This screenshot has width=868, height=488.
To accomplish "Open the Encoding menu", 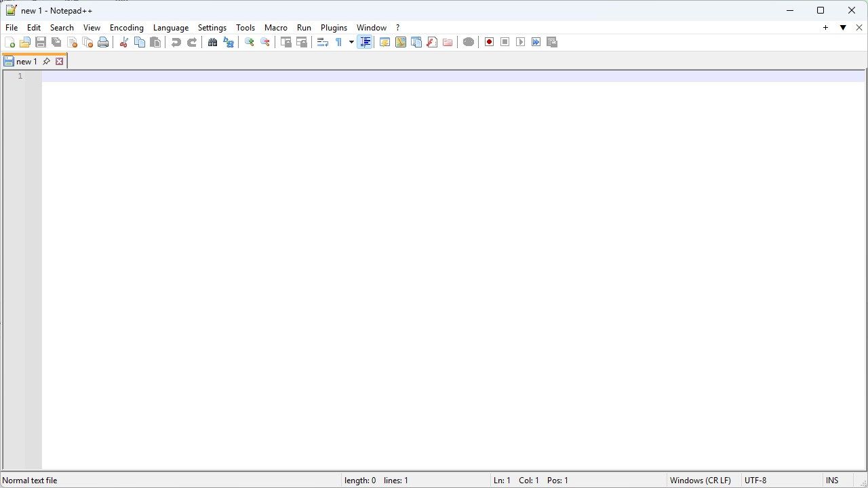I will tap(127, 28).
